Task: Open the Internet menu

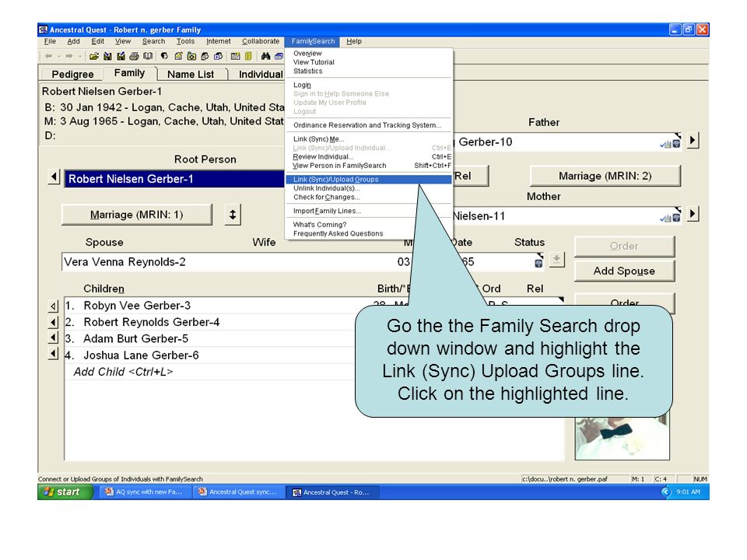Action: pos(218,41)
